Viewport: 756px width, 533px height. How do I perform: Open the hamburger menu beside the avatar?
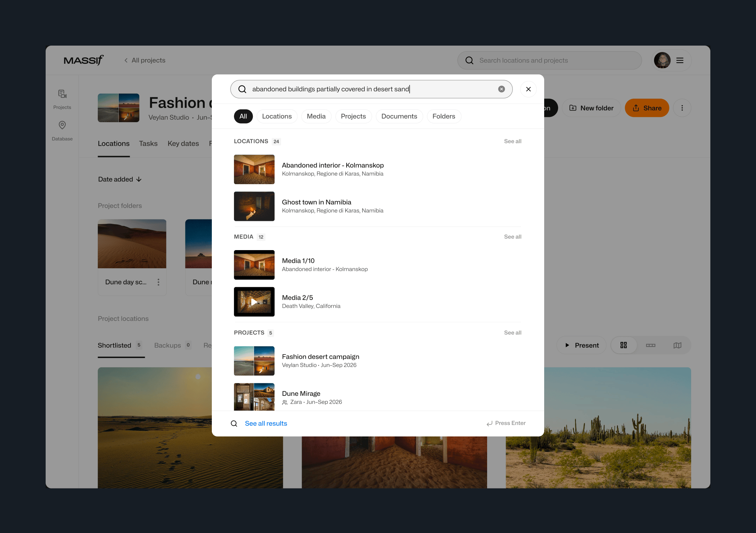680,61
